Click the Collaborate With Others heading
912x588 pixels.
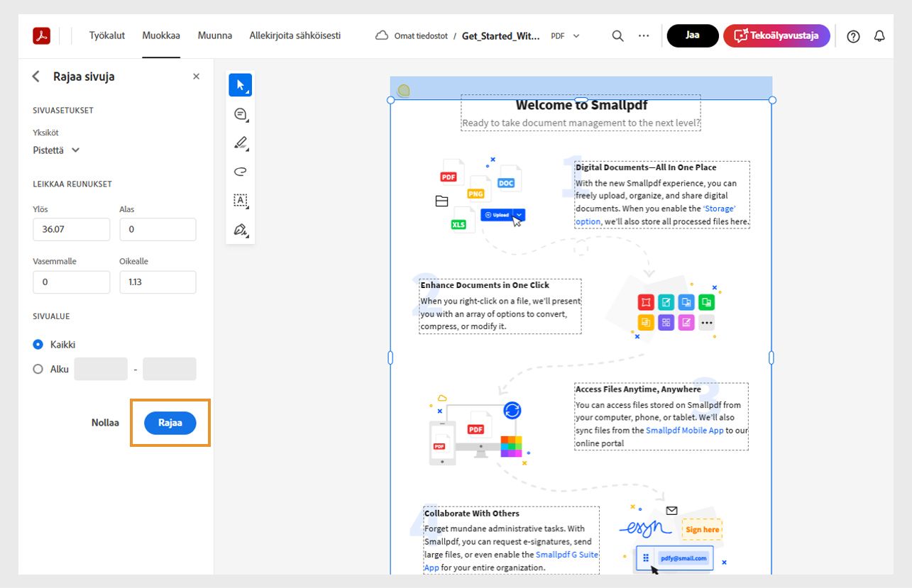pyautogui.click(x=472, y=514)
